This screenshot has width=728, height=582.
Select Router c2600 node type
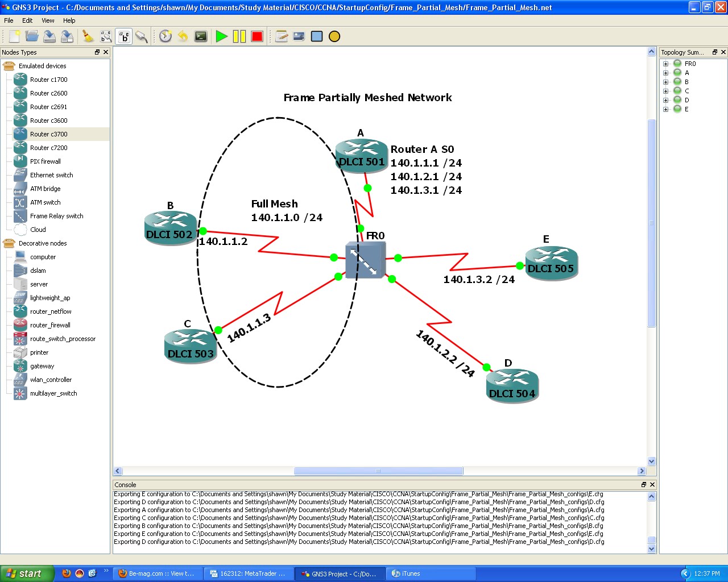click(x=41, y=93)
